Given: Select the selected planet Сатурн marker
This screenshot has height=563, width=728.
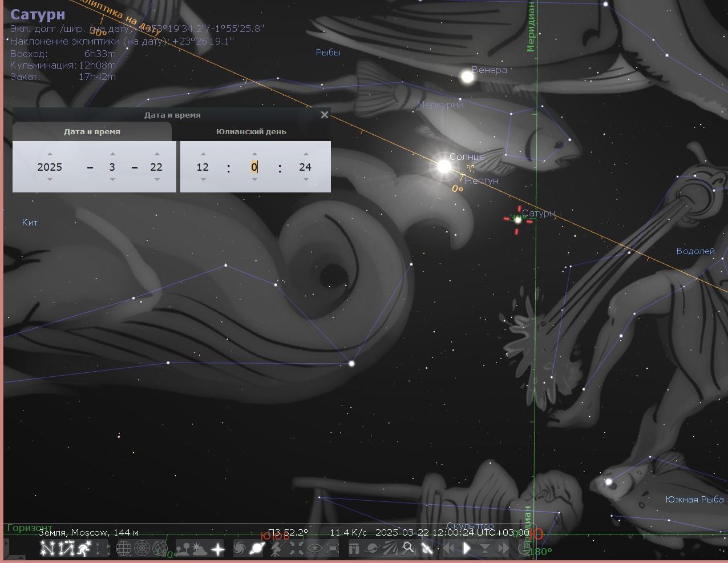Looking at the screenshot, I should coord(518,219).
